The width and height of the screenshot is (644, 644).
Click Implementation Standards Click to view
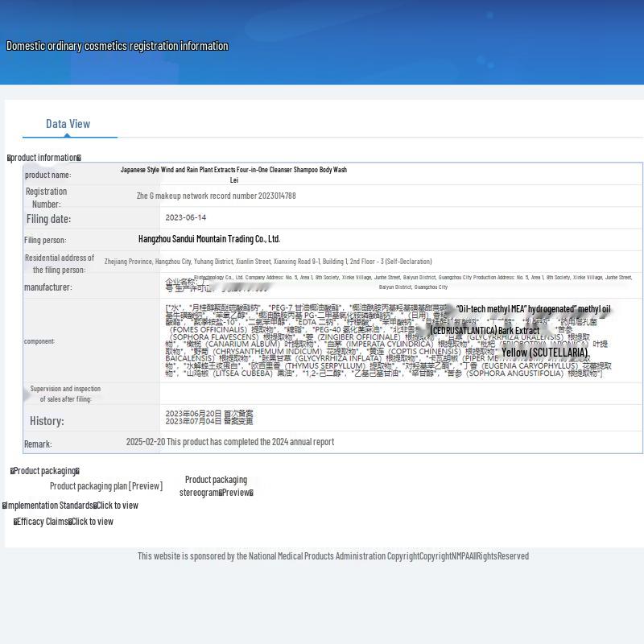click(70, 506)
